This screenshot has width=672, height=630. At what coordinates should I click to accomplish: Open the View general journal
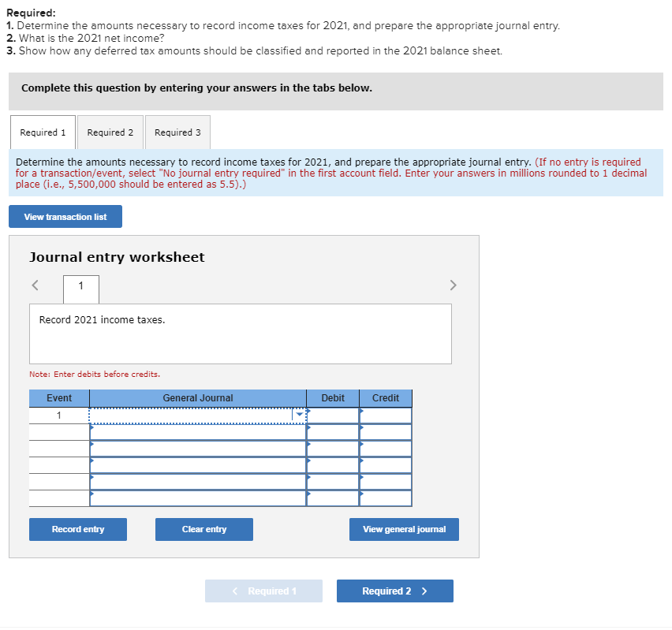(x=404, y=529)
